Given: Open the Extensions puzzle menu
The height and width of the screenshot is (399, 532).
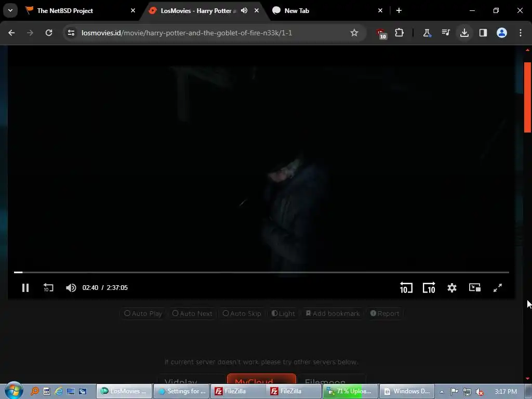Looking at the screenshot, I should click(400, 33).
